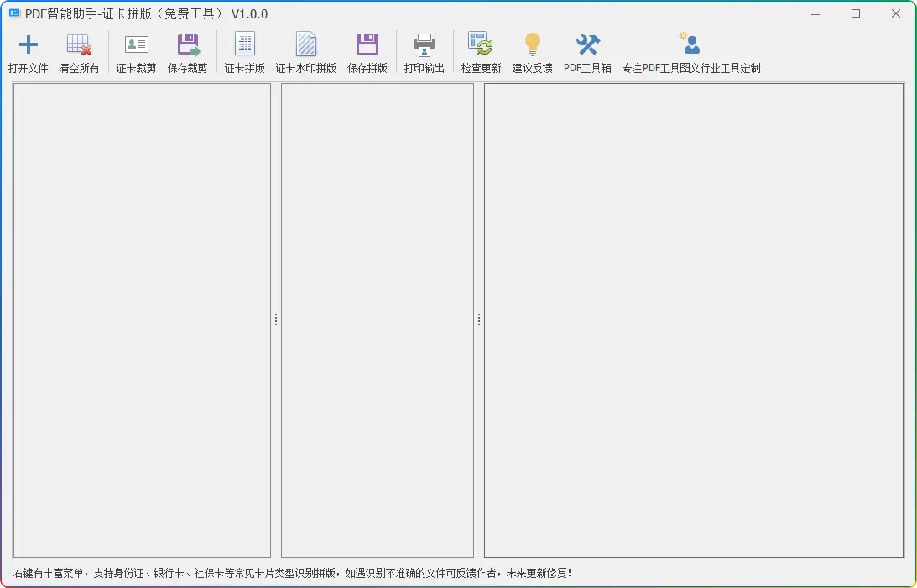This screenshot has height=588, width=917.
Task: Open the 证卡裁剪 card crop tool
Action: click(136, 52)
